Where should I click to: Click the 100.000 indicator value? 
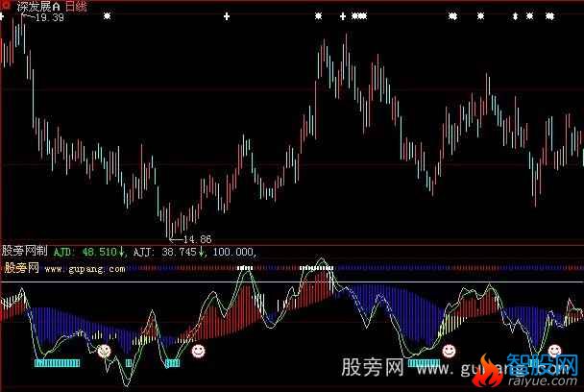click(233, 252)
